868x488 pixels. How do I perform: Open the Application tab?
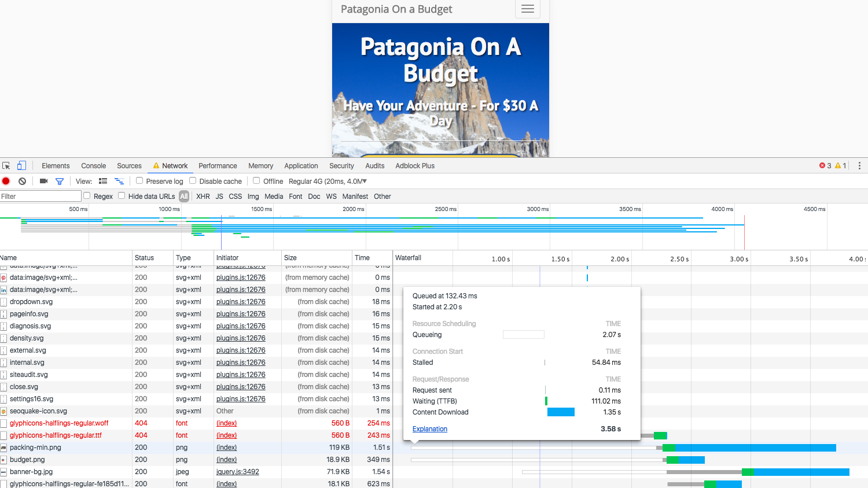click(301, 165)
